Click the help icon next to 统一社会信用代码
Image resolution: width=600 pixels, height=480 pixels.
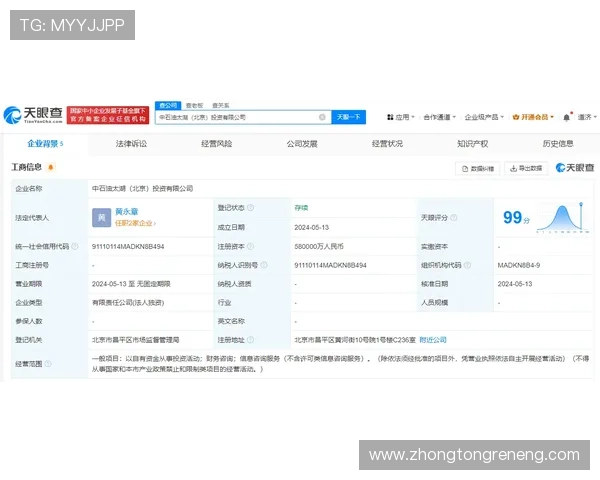tap(75, 247)
